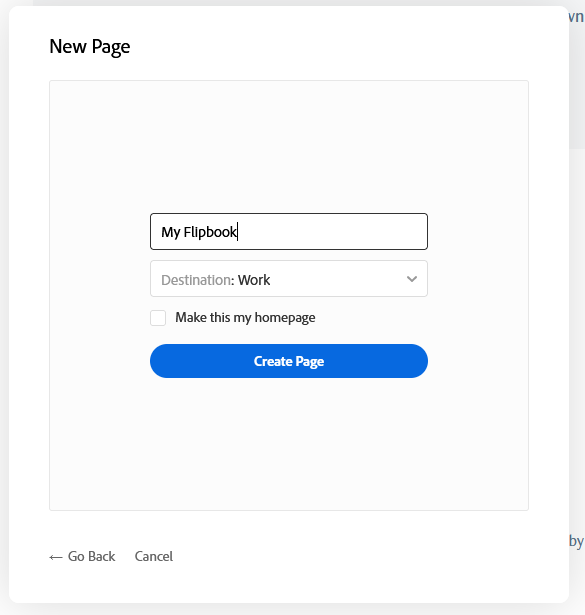The image size is (585, 615).
Task: Click on the word 'My' in title field
Action: pyautogui.click(x=171, y=232)
